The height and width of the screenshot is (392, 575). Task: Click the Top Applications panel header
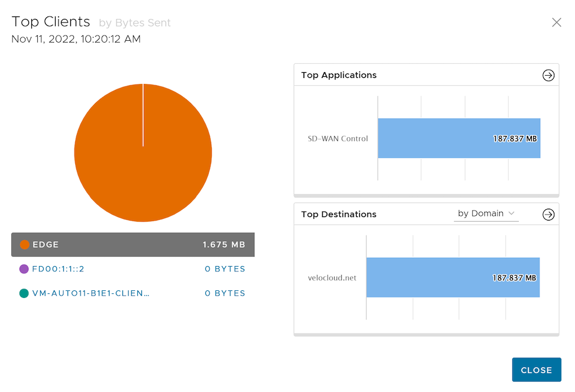coord(339,75)
